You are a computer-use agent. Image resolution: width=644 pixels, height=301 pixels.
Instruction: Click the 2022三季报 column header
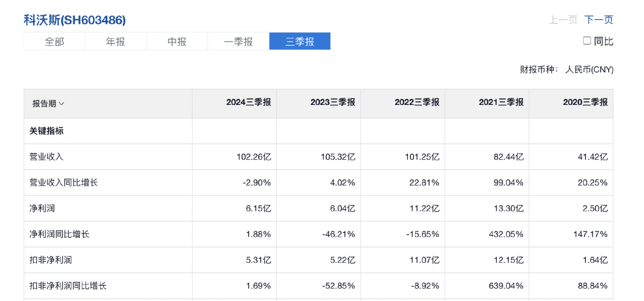[417, 103]
